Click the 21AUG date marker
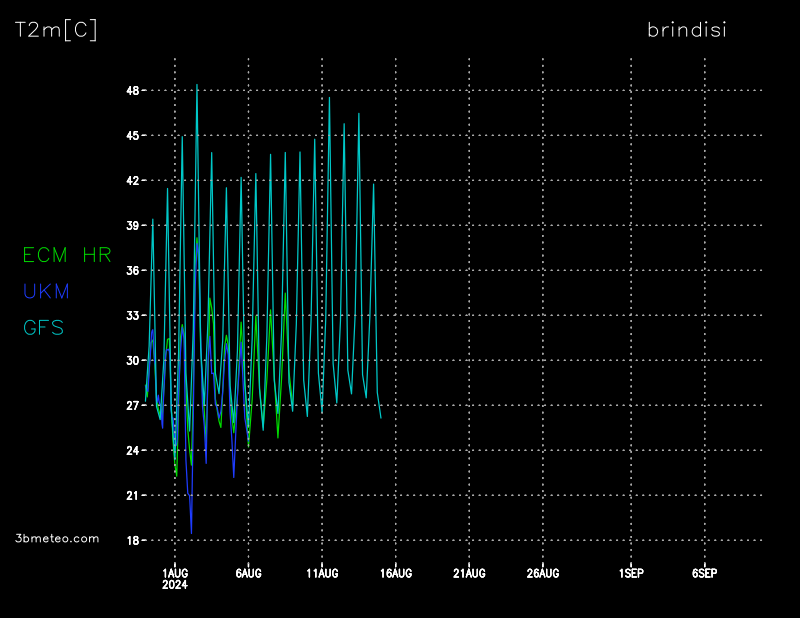This screenshot has width=800, height=618. pyautogui.click(x=469, y=573)
